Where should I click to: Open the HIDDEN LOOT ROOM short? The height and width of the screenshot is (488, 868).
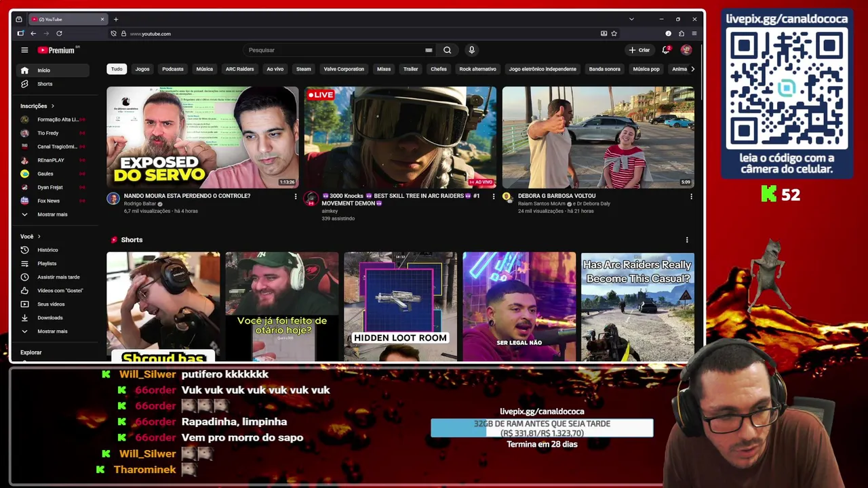click(x=400, y=306)
